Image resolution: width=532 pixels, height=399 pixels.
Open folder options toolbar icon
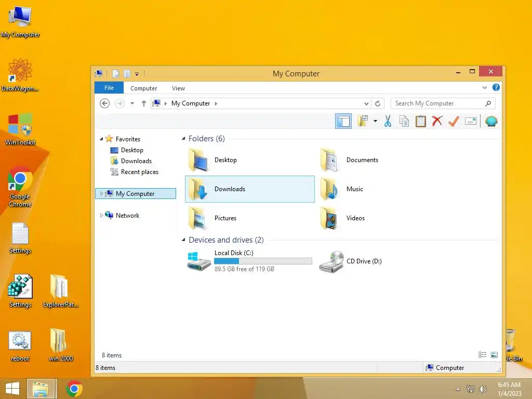pyautogui.click(x=363, y=121)
